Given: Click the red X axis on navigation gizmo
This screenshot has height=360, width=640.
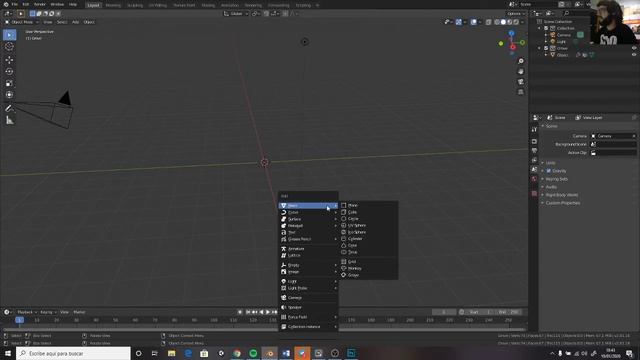Looking at the screenshot, I should tap(513, 47).
